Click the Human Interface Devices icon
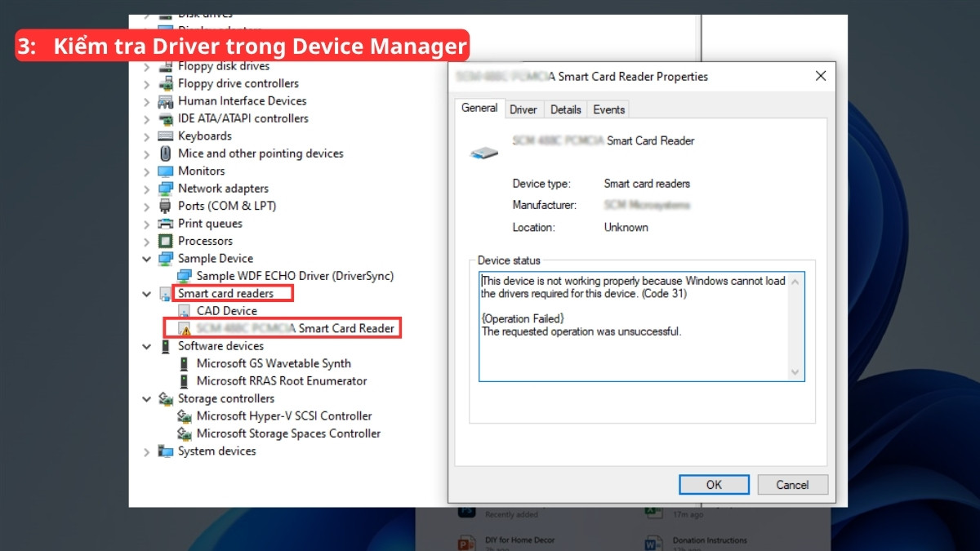The width and height of the screenshot is (980, 551). (165, 101)
